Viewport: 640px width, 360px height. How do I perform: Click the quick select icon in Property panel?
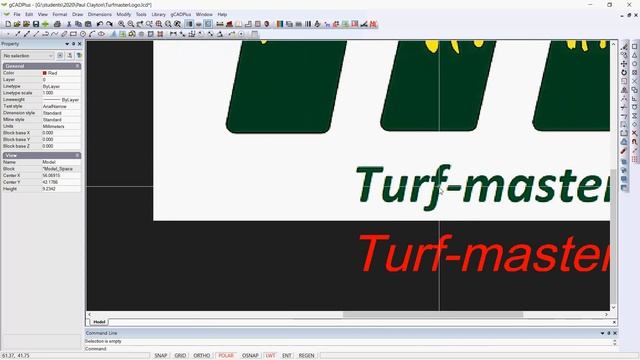79,55
